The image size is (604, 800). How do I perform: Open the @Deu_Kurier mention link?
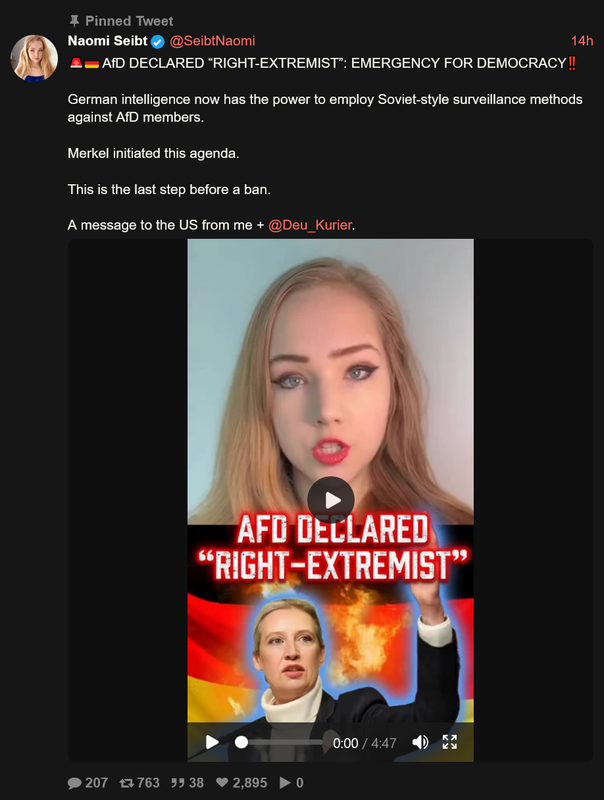click(310, 225)
